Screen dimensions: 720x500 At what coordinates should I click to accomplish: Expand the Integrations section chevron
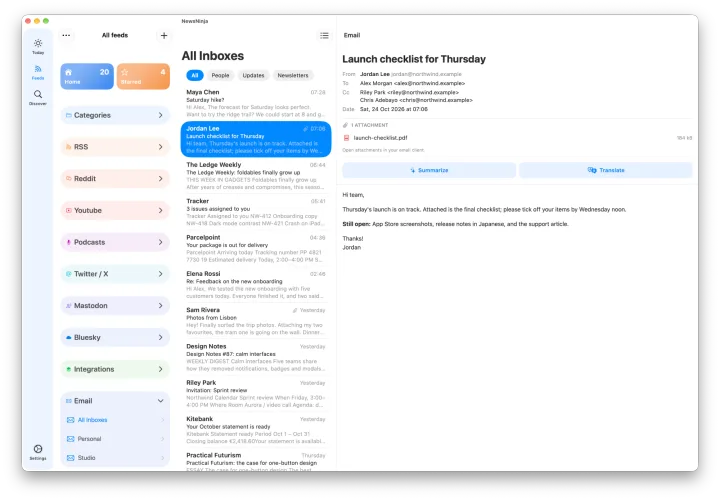click(160, 369)
